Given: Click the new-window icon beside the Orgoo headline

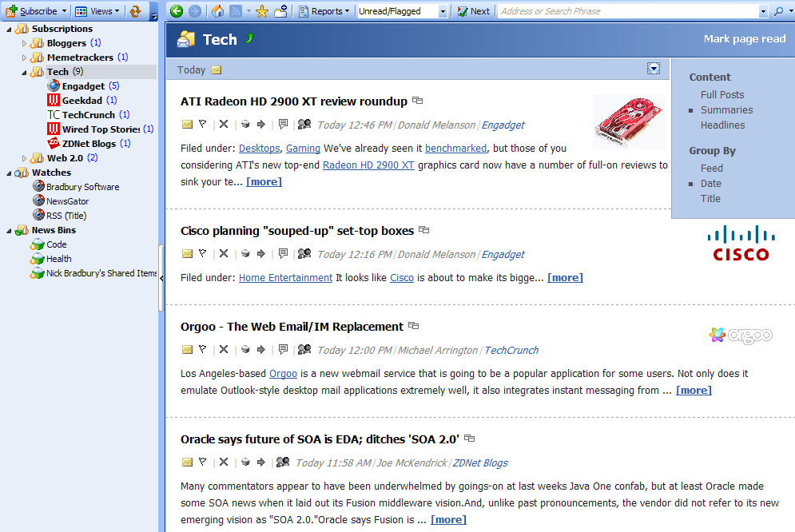Looking at the screenshot, I should coord(414,326).
